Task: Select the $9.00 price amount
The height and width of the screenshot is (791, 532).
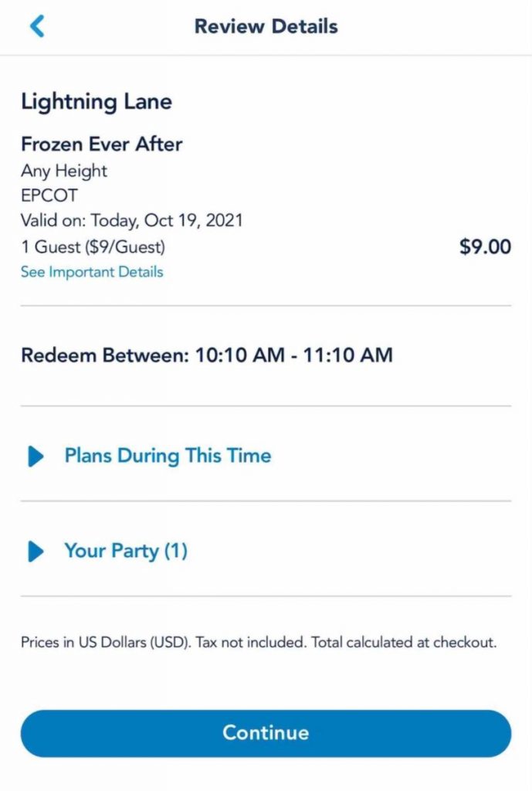Action: point(485,246)
